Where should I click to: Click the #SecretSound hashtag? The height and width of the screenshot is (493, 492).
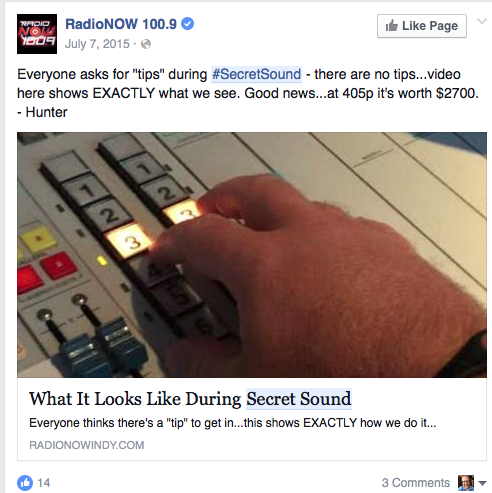coord(256,74)
